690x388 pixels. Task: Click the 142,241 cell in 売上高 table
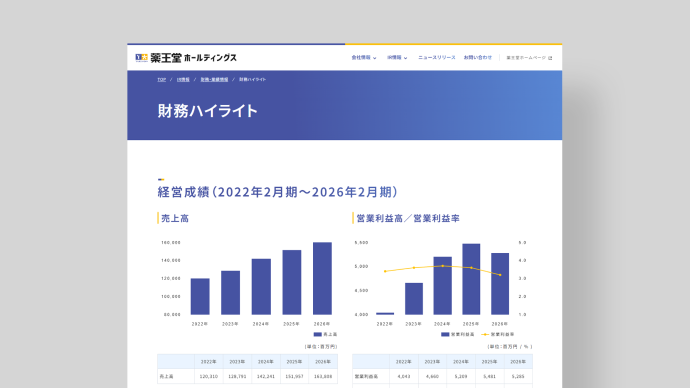(266, 377)
